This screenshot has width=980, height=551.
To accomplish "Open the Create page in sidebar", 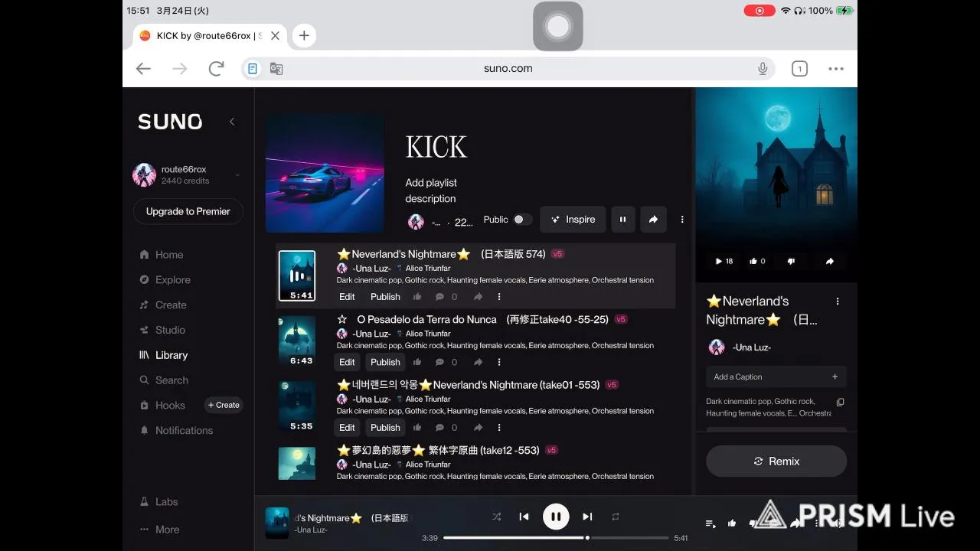I will (x=163, y=305).
